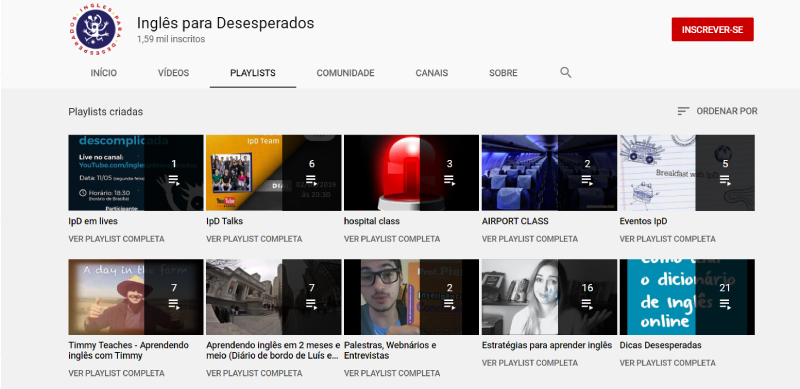Click the IpD em lives playlist title
Image resolution: width=800 pixels, height=389 pixels.
(93, 221)
